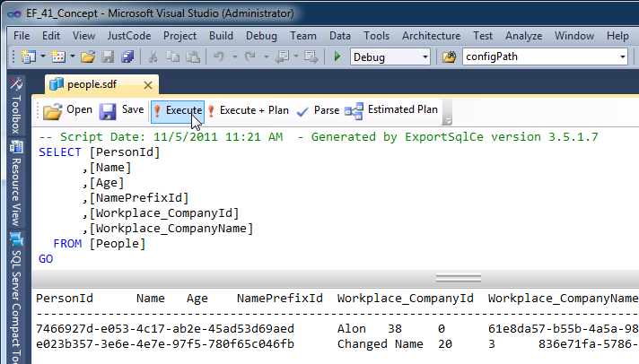This screenshot has width=639, height=364.
Task: Open the Analyze menu
Action: 523,36
